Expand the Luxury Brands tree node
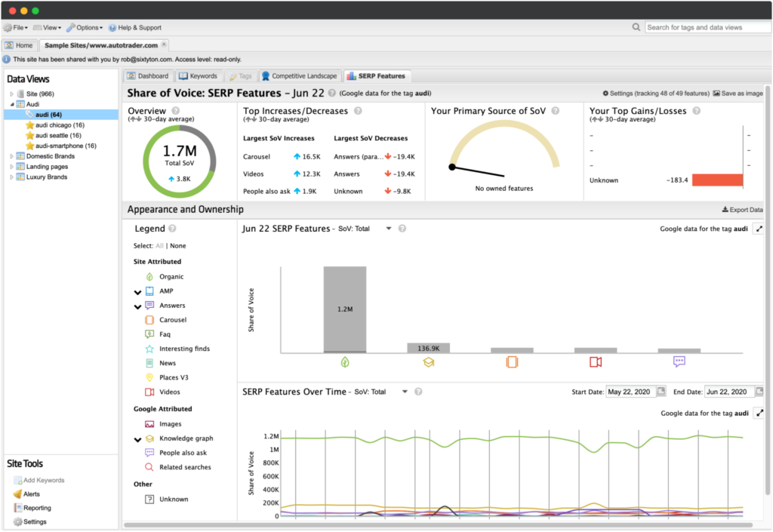The height and width of the screenshot is (532, 773). 12,177
